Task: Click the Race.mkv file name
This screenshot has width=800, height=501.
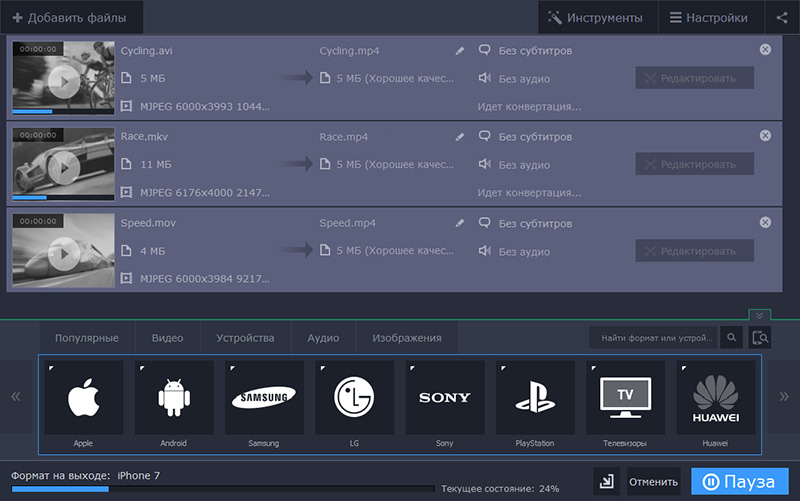Action: click(144, 137)
